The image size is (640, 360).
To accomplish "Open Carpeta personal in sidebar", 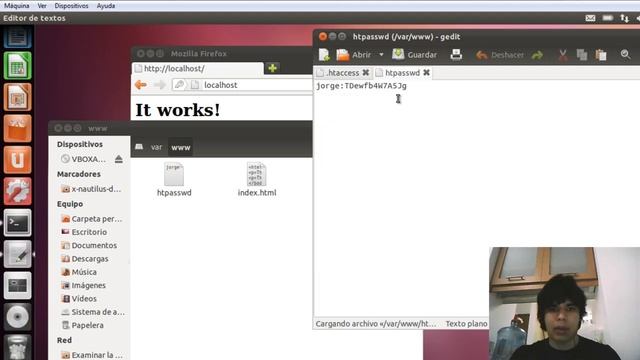I will point(92,219).
